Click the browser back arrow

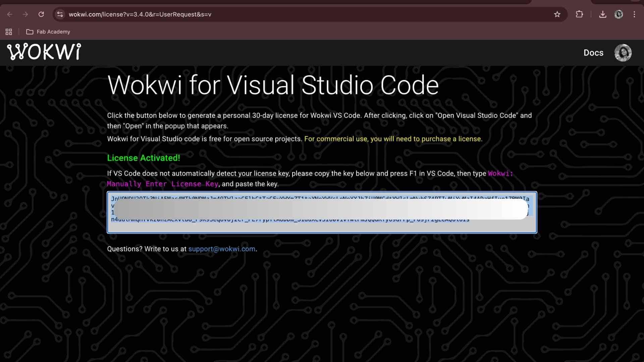[10, 14]
